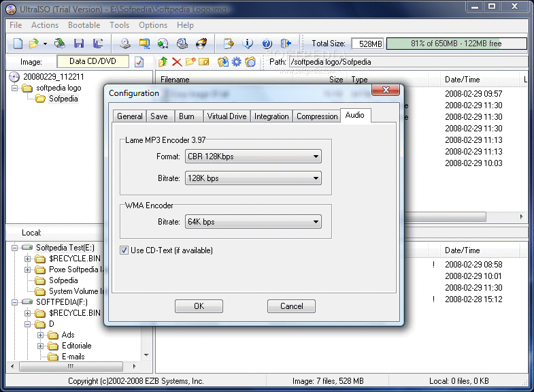Open the Lame MP3 Format dropdown

[x=253, y=157]
